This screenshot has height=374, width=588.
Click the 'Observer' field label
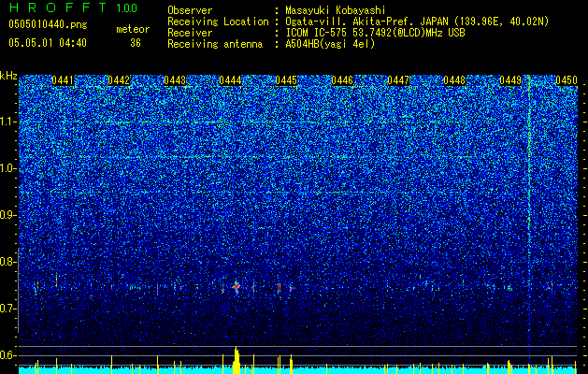pyautogui.click(x=190, y=10)
